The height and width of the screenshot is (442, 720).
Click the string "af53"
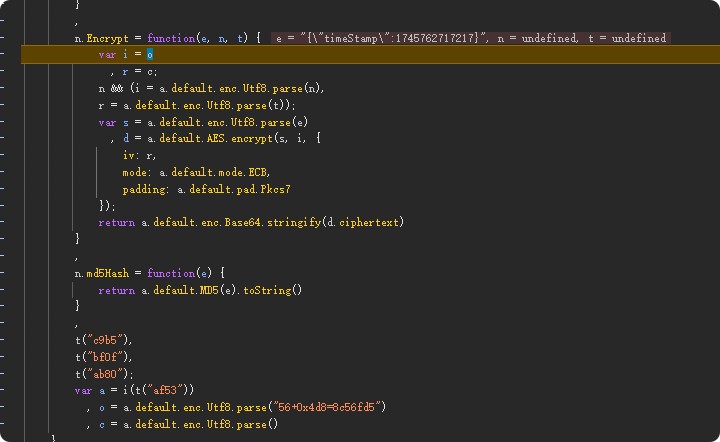click(x=165, y=390)
